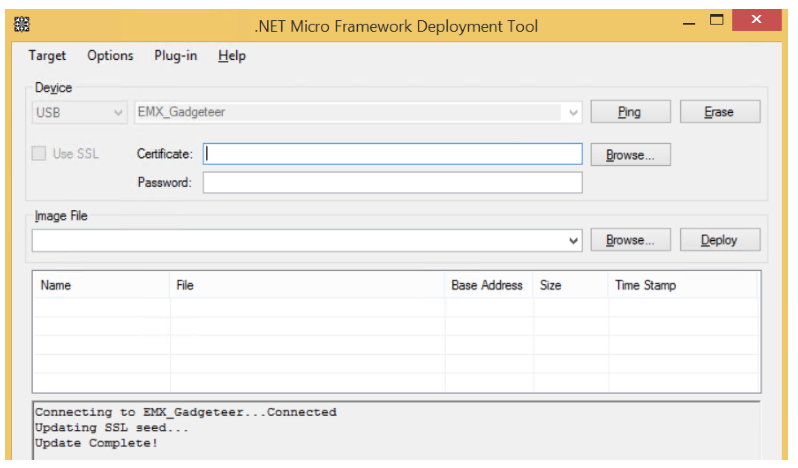Minimize the Deployment Tool window
The image size is (798, 468).
pyautogui.click(x=689, y=22)
